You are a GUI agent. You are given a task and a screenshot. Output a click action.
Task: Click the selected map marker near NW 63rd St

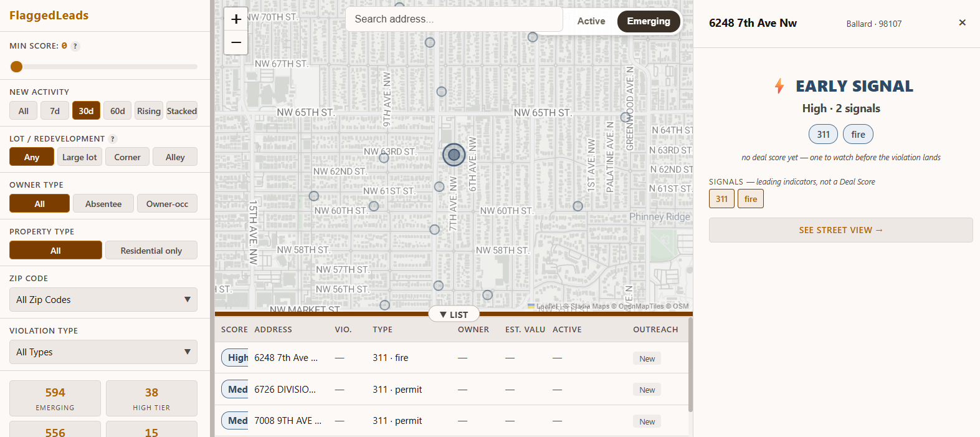tap(454, 155)
